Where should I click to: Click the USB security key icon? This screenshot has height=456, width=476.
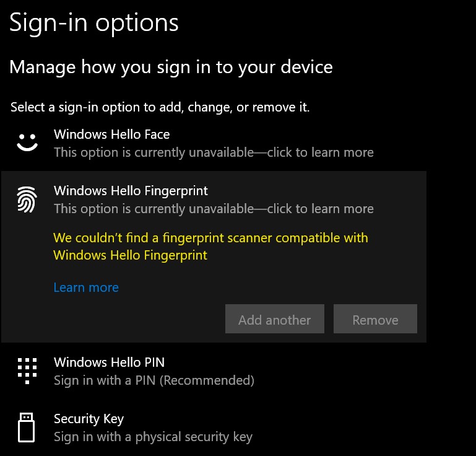tap(27, 427)
